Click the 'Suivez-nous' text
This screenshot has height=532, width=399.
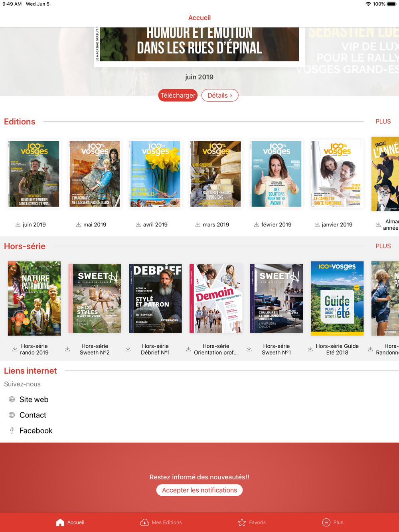[22, 384]
